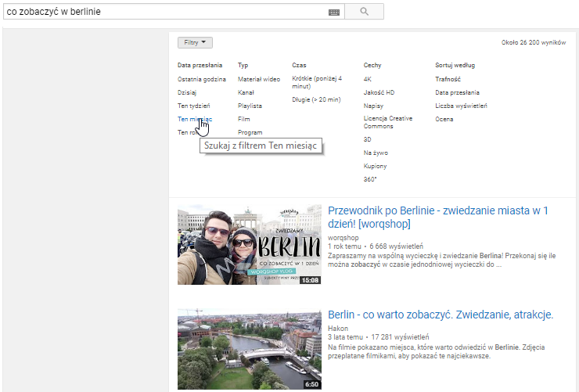Select the Dzisiaj upload date filter
The image size is (579, 392).
pyautogui.click(x=187, y=92)
